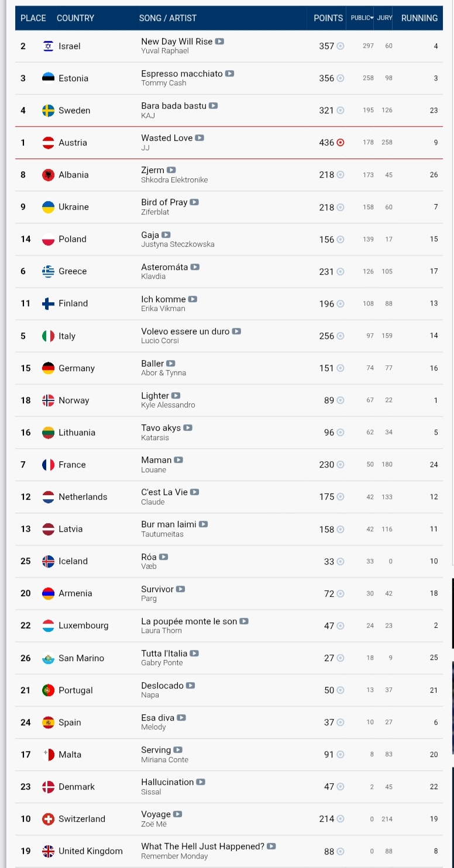Expand points breakdown for Iceland's 33

[x=340, y=562]
